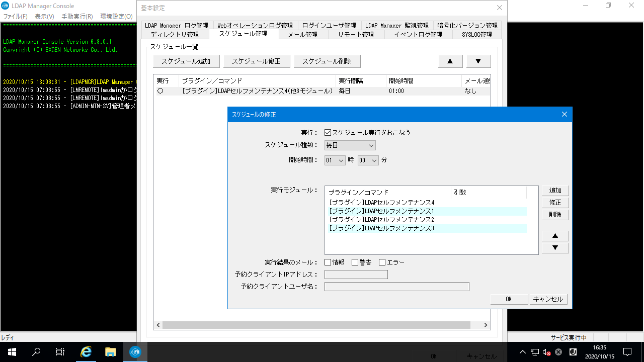The height and width of the screenshot is (362, 644).
Task: Switch to リモート管理 tab
Action: (356, 34)
